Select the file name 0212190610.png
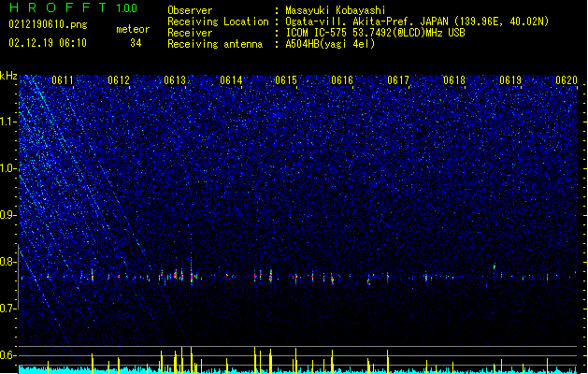This screenshot has height=374, width=588. (x=48, y=25)
